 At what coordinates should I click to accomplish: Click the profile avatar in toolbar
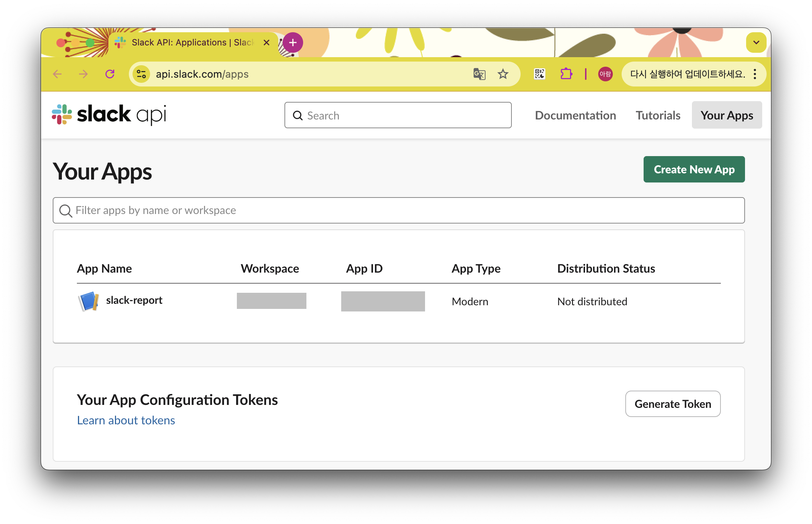[605, 74]
